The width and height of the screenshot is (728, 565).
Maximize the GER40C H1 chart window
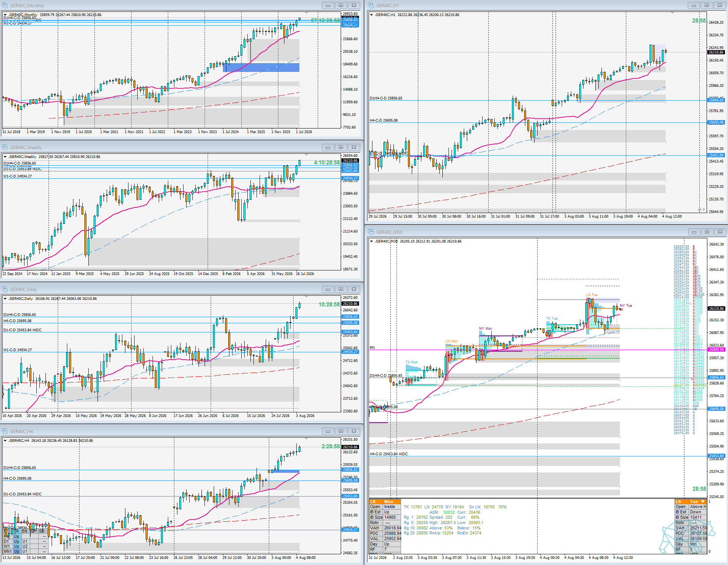[707, 5]
